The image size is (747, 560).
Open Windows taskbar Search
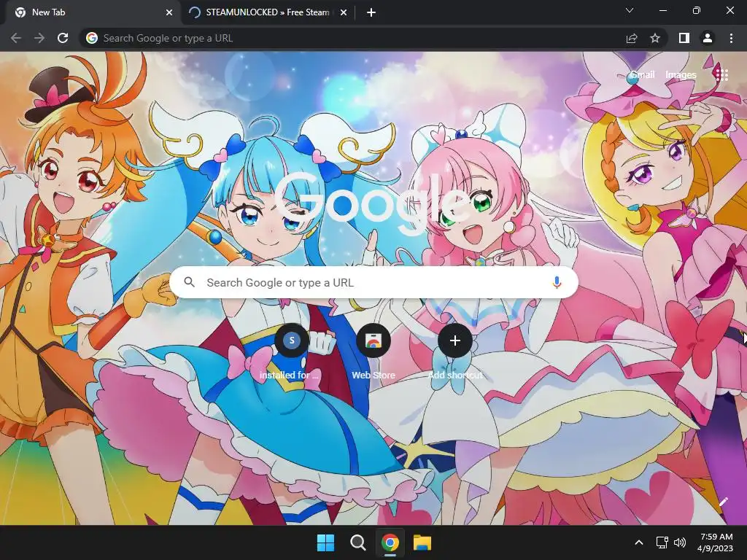point(357,542)
